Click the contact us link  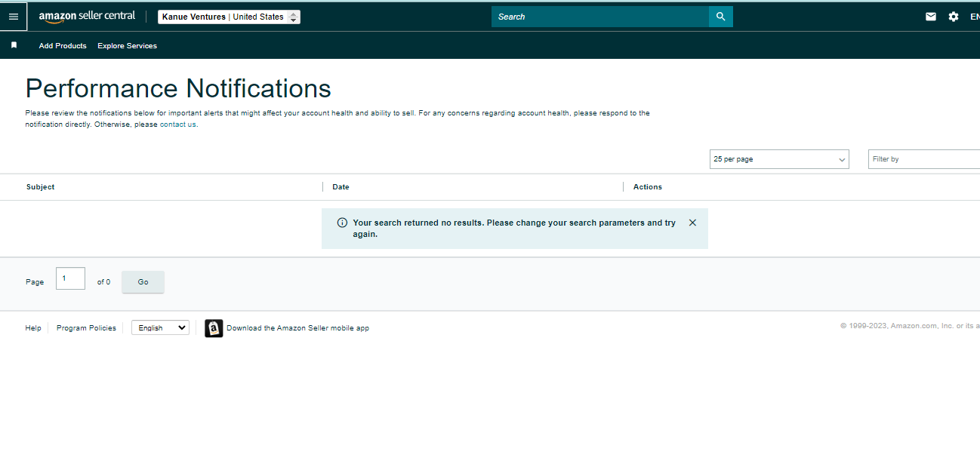tap(178, 124)
